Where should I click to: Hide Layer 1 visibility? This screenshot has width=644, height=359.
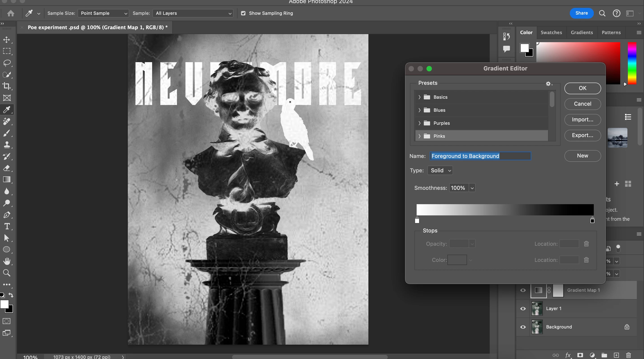coord(523,309)
